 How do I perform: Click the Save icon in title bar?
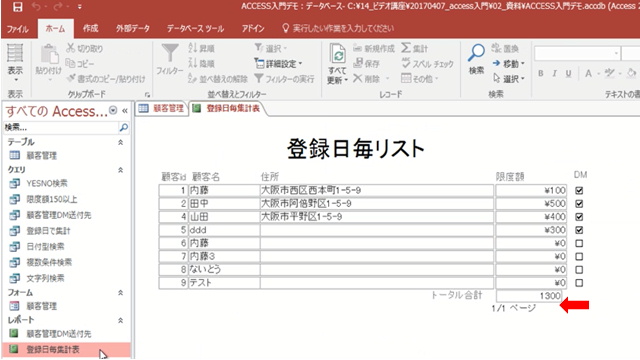[x=17, y=7]
